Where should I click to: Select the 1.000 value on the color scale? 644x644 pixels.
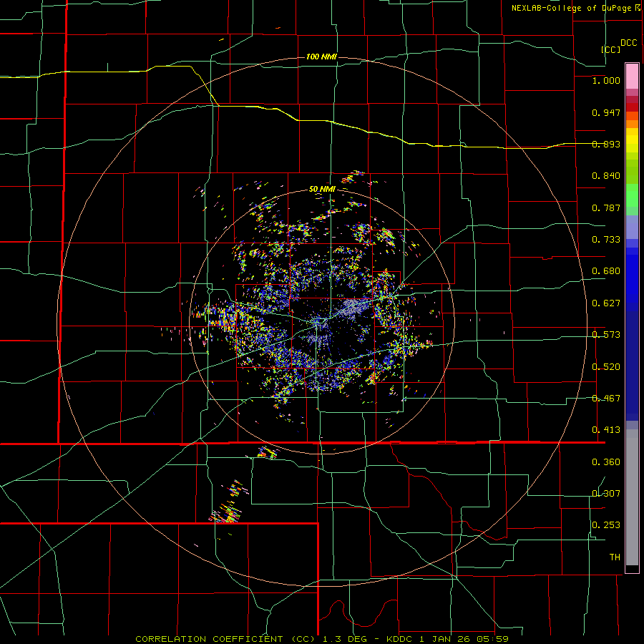(606, 80)
